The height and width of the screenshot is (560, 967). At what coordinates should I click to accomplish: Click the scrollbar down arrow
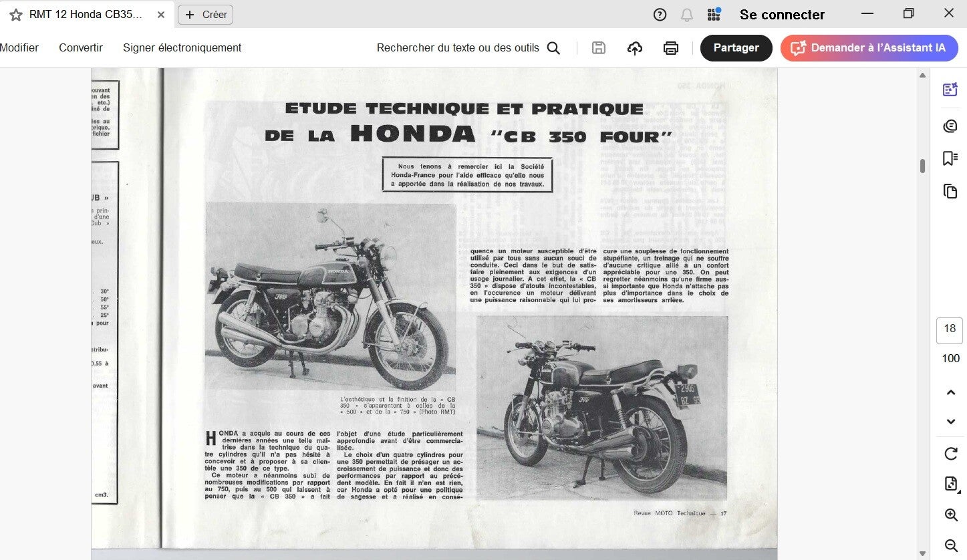click(922, 553)
